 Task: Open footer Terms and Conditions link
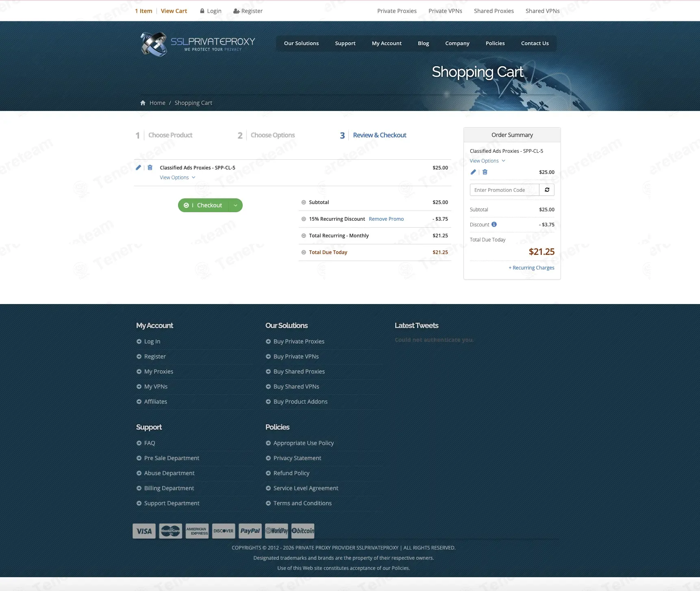302,503
